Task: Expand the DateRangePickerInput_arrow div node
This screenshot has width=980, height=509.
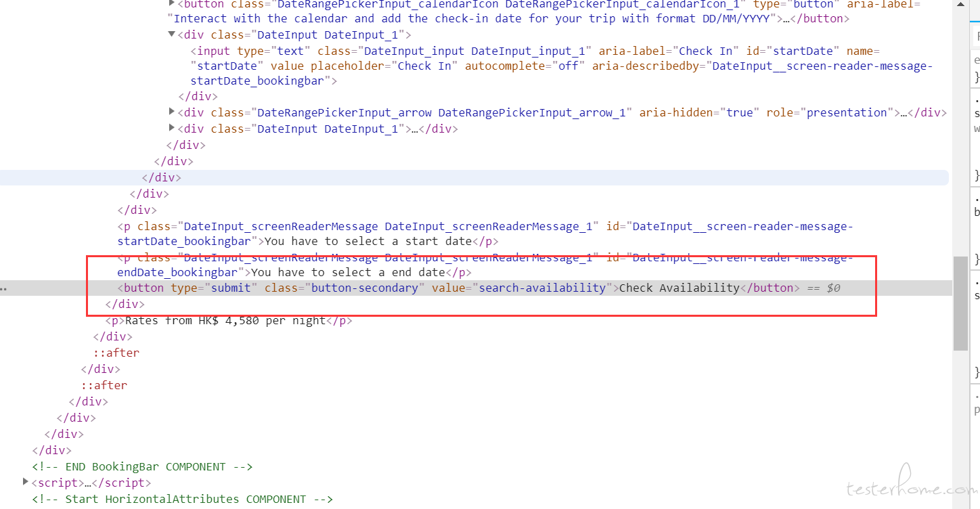Action: pos(172,112)
